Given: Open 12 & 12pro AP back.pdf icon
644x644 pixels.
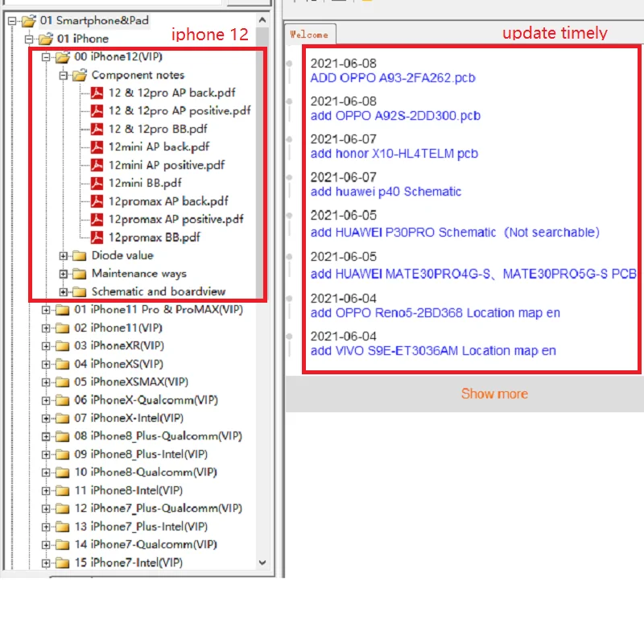Looking at the screenshot, I should (x=97, y=93).
